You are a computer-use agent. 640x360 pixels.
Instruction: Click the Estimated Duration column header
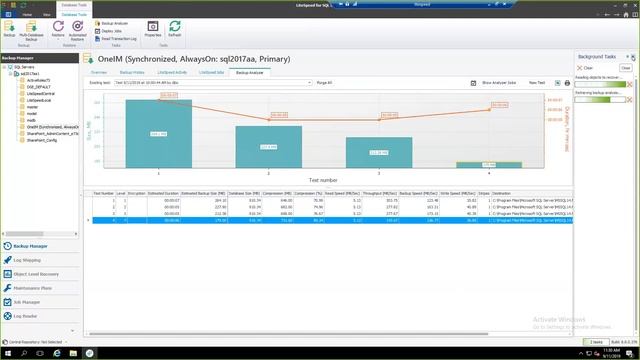[163, 193]
